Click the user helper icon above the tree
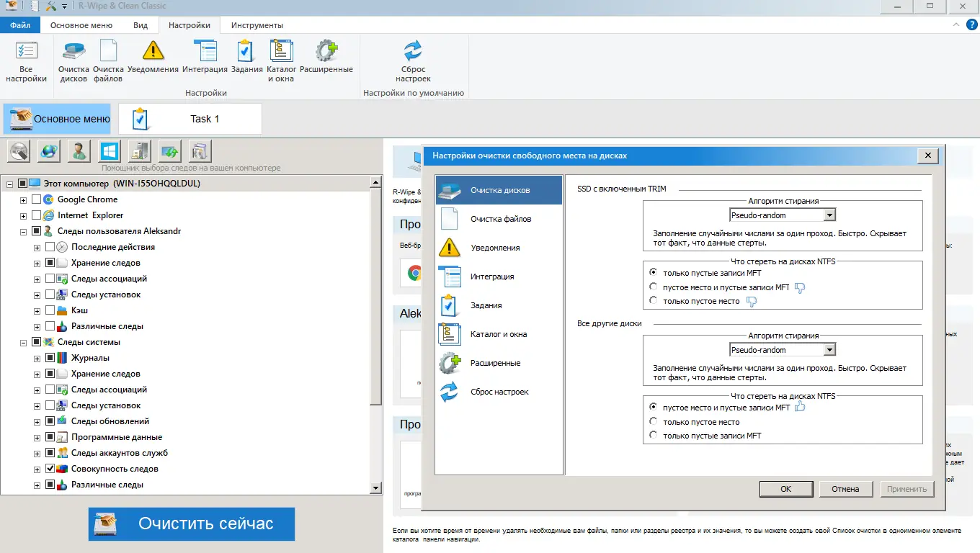Image resolution: width=980 pixels, height=553 pixels. [x=79, y=151]
